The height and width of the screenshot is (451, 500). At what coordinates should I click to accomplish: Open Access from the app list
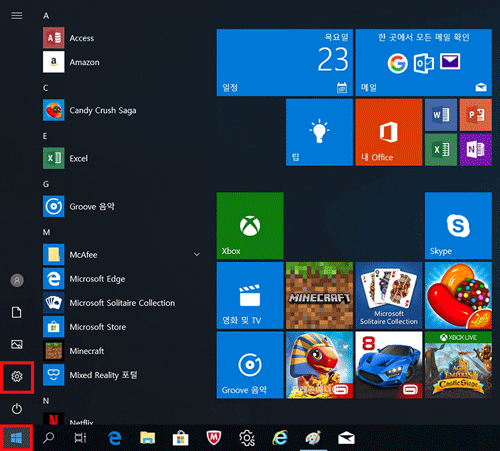(122, 38)
